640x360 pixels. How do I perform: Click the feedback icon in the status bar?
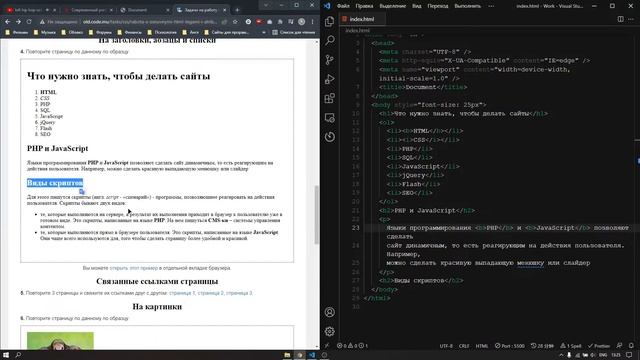click(619, 346)
